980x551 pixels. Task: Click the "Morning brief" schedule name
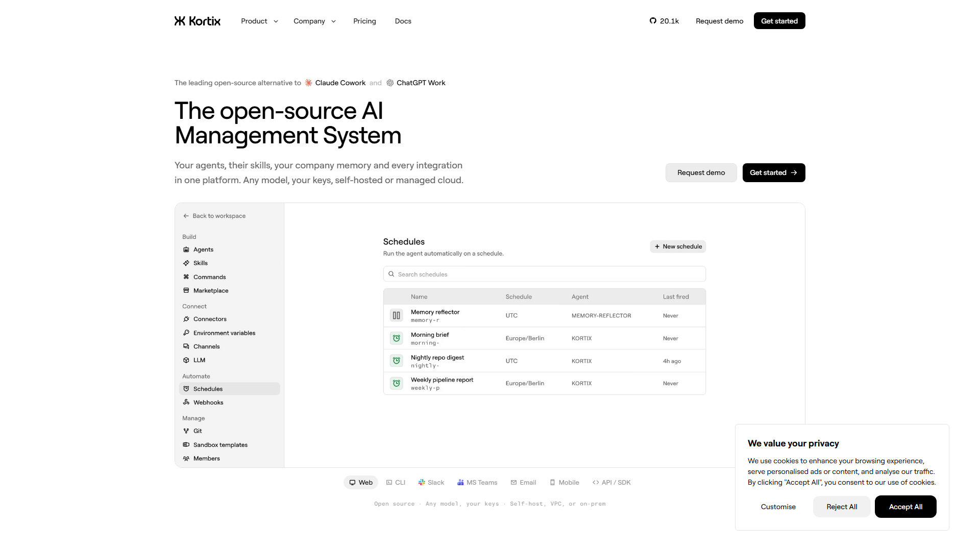point(430,335)
